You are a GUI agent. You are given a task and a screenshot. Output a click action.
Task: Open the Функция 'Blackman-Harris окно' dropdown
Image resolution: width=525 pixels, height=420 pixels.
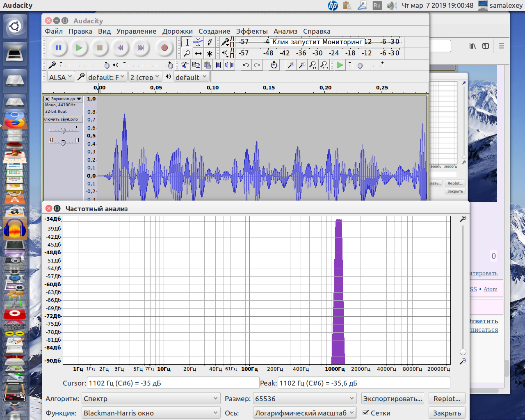click(x=151, y=413)
